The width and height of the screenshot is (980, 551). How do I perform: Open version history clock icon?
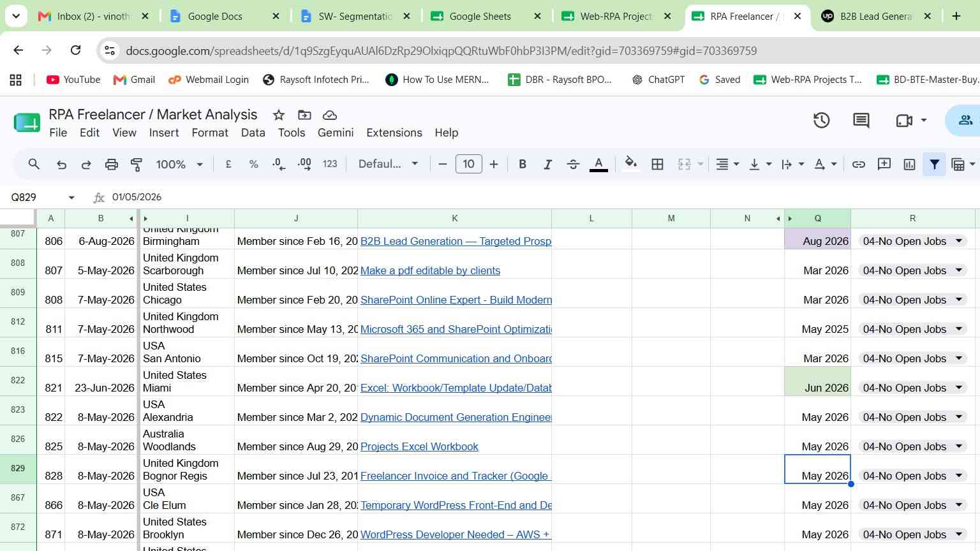click(x=821, y=120)
